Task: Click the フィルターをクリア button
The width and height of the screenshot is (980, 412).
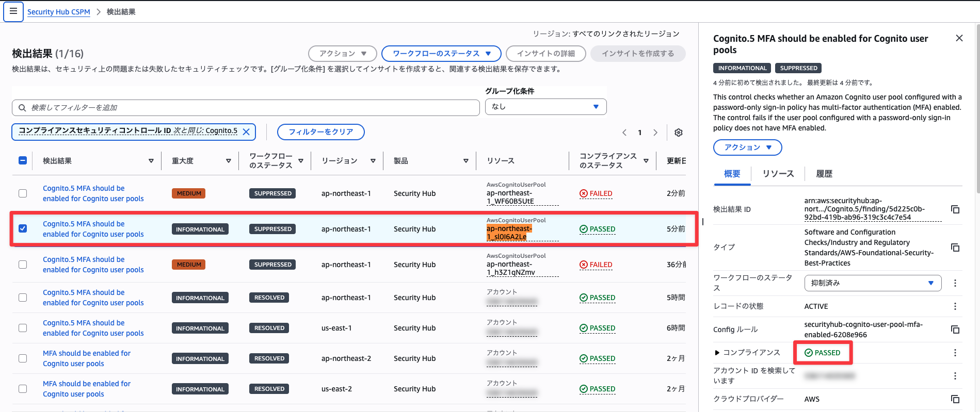Action: pyautogui.click(x=320, y=132)
